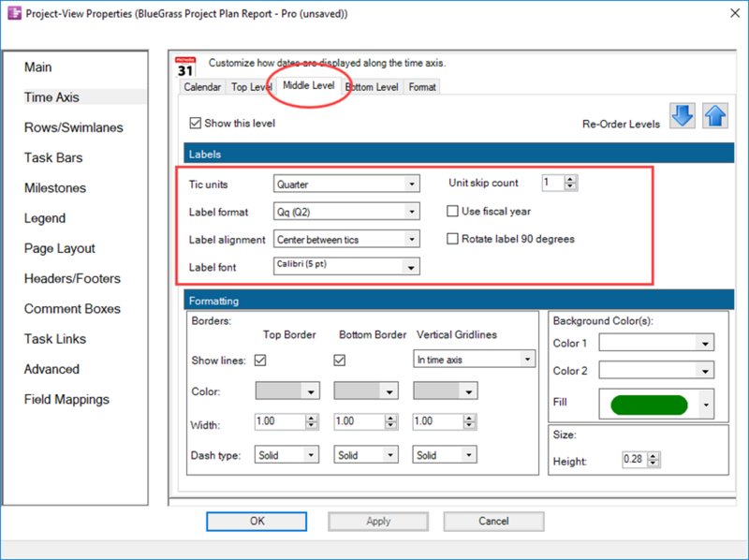Close the Project-View Properties dialog
Screen dimensions: 749x560
point(735,13)
